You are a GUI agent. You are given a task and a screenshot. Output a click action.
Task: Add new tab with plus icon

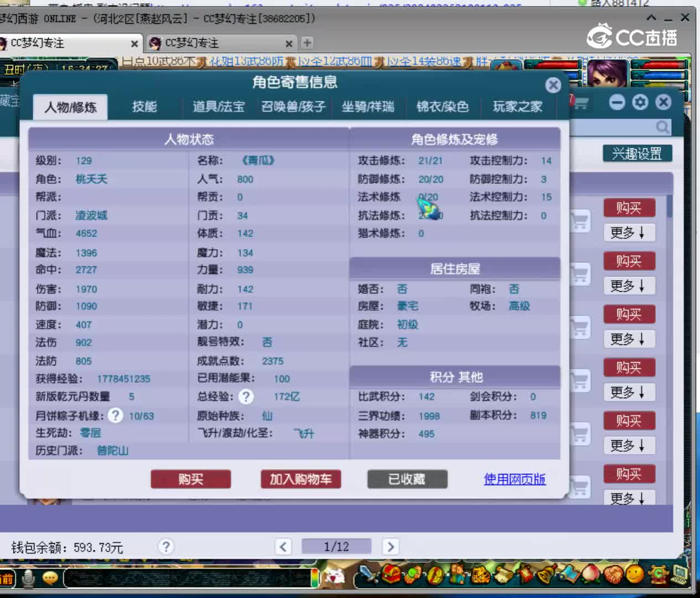[307, 43]
